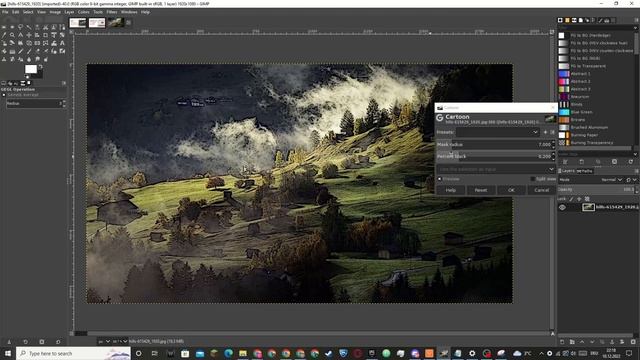Open the Colors menu
The height and width of the screenshot is (360, 640).
point(83,12)
